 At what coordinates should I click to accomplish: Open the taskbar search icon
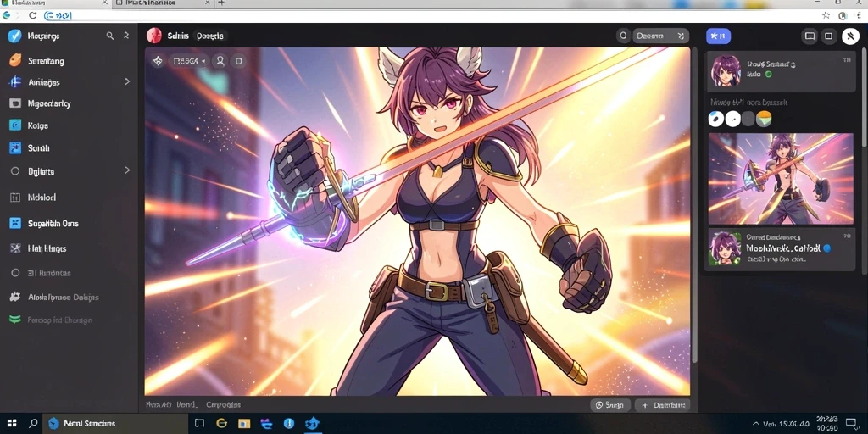point(33,424)
